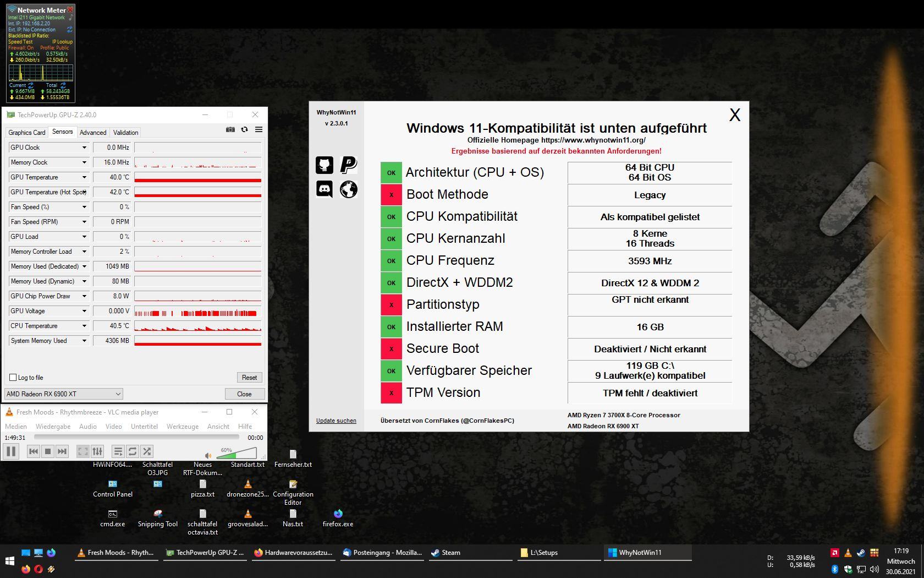Viewport: 924px width, 578px height.
Task: Select the Nas.txt desktop file
Action: click(293, 518)
